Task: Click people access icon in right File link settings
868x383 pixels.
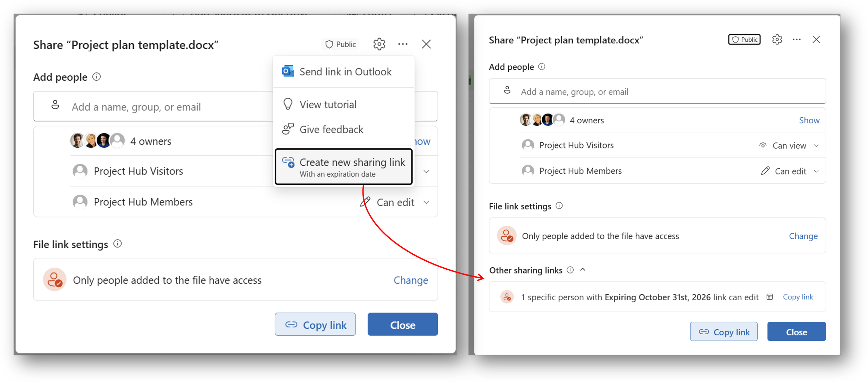Action: [507, 236]
